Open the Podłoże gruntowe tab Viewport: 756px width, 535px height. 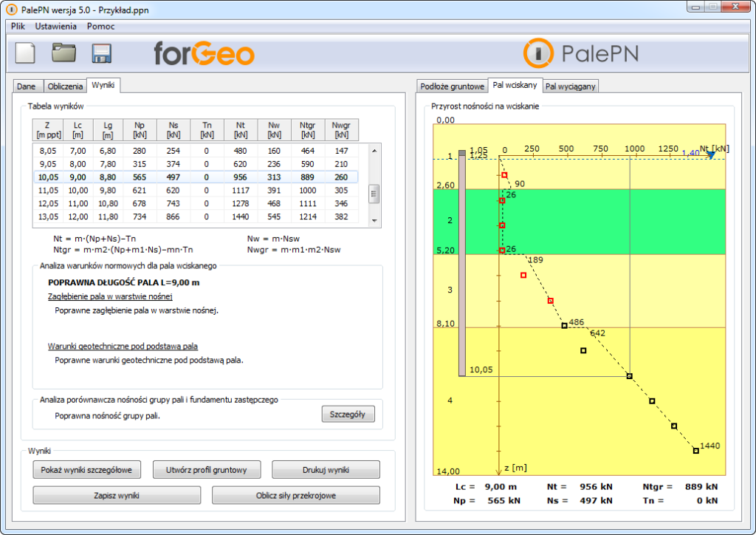[x=451, y=86]
